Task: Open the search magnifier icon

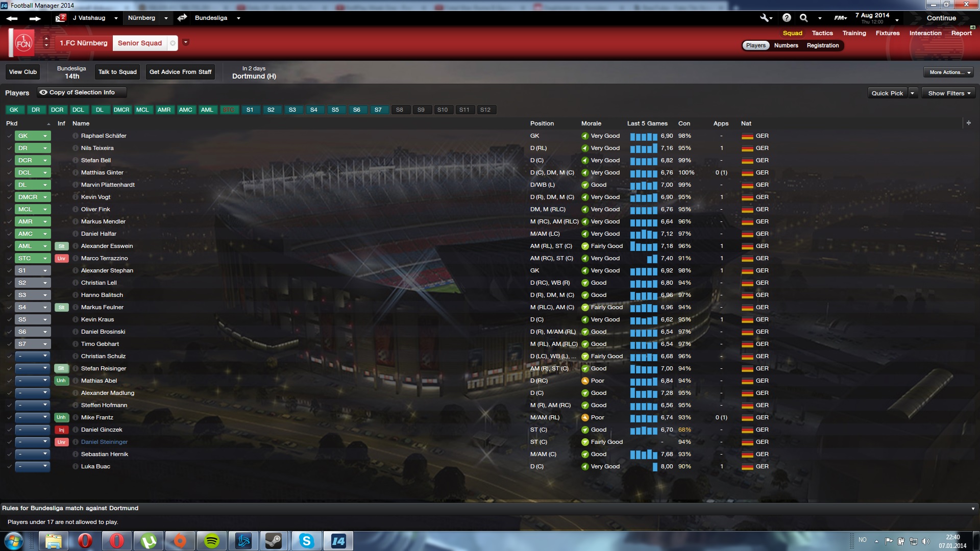Action: tap(803, 18)
